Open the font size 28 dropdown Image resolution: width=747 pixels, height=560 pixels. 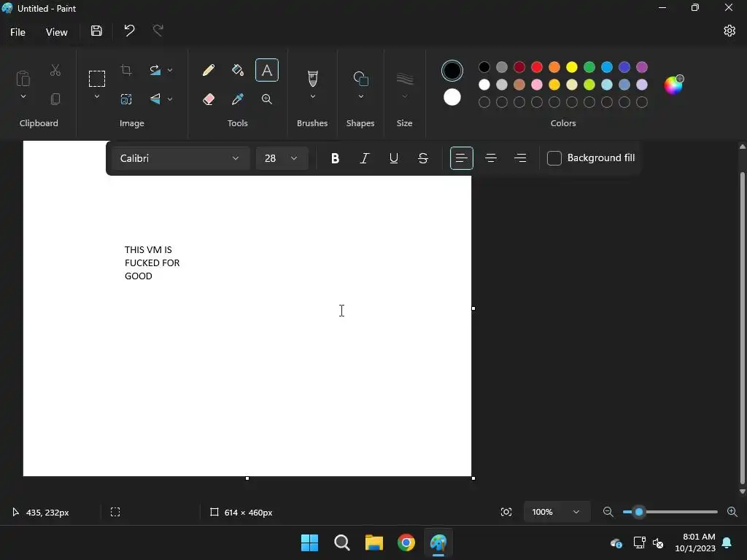click(282, 158)
